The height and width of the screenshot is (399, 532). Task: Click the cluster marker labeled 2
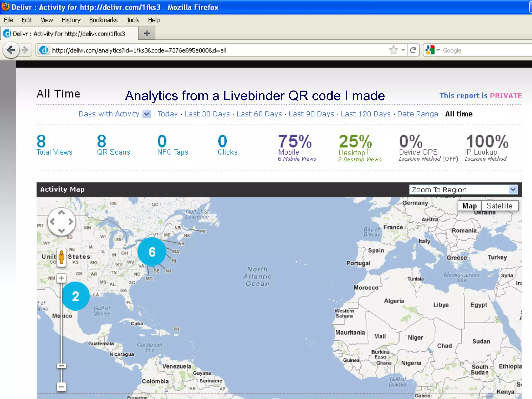click(76, 296)
